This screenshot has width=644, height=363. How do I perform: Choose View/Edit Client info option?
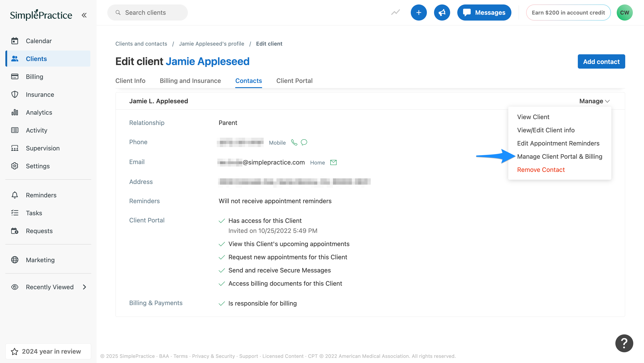546,130
